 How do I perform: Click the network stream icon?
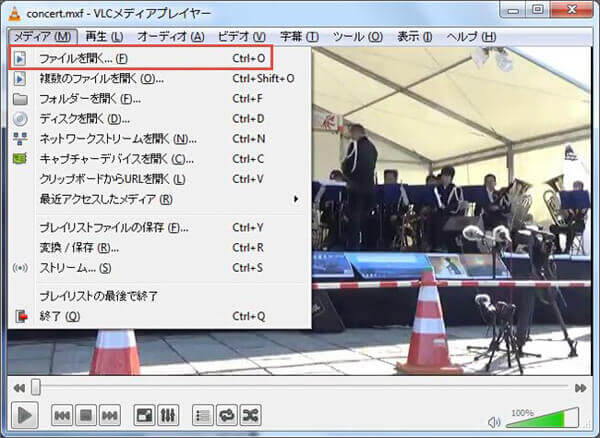[20, 138]
